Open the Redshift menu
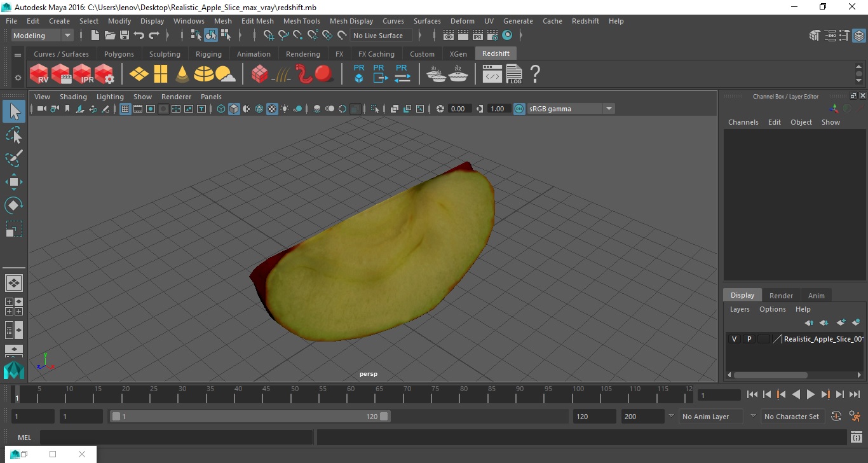The width and height of the screenshot is (868, 463). [x=585, y=21]
